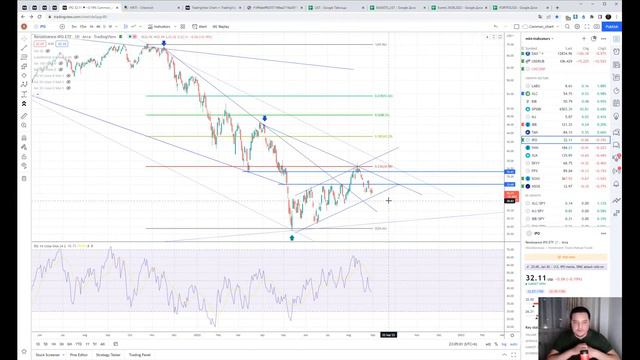The image size is (640, 360).
Task: Toggle the watchlist panel icon in right sidebar
Action: pos(616,39)
